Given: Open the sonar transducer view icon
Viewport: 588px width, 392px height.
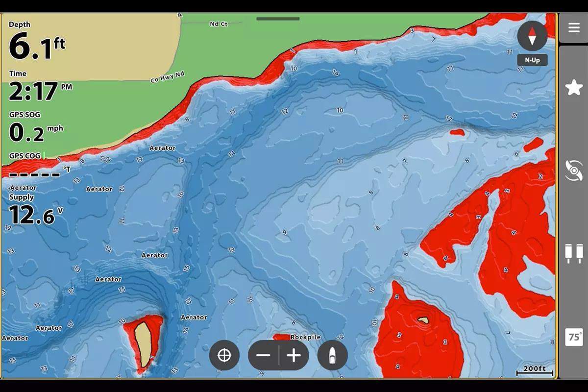Looking at the screenshot, I should (x=574, y=170).
